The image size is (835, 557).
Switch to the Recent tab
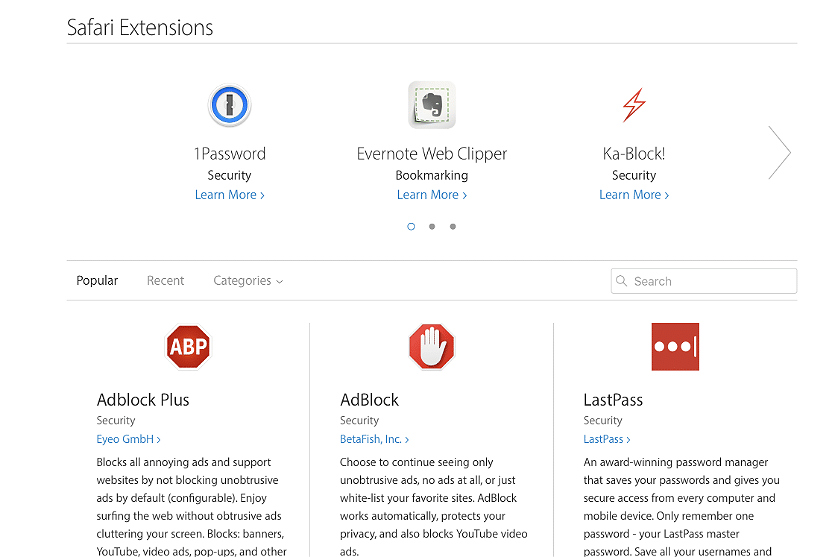166,281
